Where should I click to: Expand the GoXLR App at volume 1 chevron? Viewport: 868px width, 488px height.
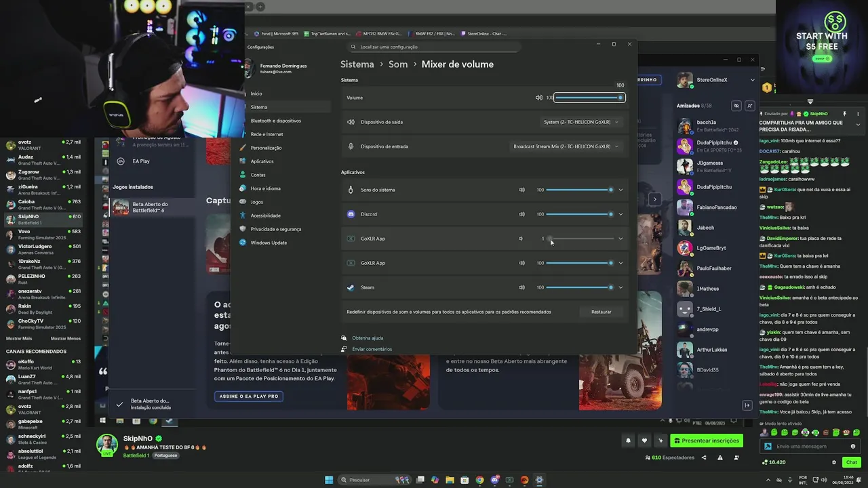(620, 239)
